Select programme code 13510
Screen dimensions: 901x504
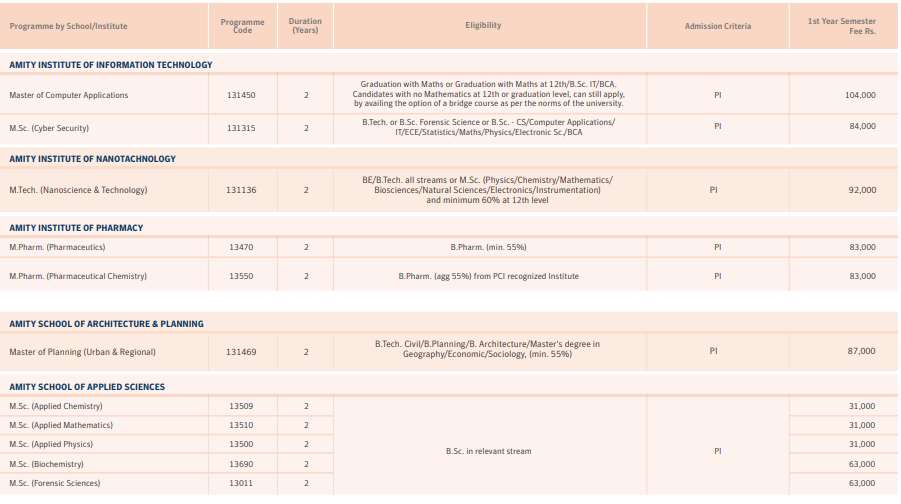[x=241, y=425]
